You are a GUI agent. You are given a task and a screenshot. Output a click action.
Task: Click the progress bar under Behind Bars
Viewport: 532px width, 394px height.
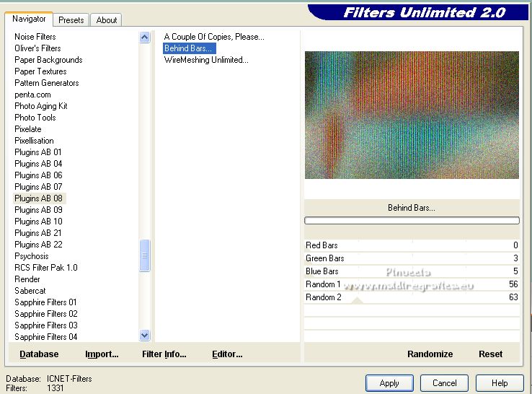tap(412, 221)
